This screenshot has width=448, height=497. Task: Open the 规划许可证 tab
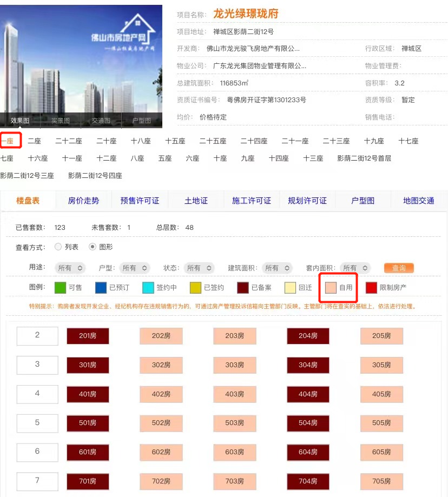[307, 201]
